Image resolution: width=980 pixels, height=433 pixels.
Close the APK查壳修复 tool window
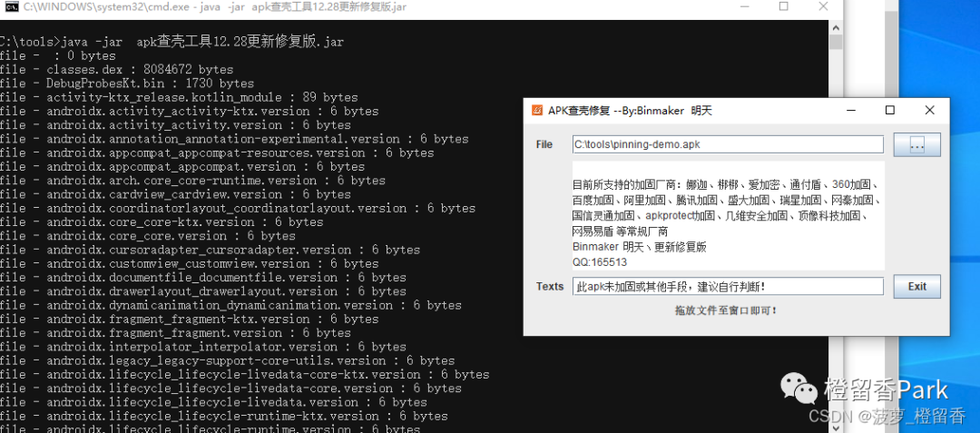click(929, 111)
